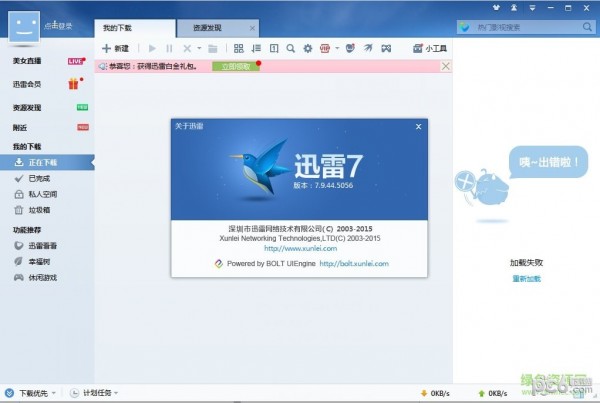600x403 pixels.
Task: Click the 新建 new task button
Action: coord(115,49)
